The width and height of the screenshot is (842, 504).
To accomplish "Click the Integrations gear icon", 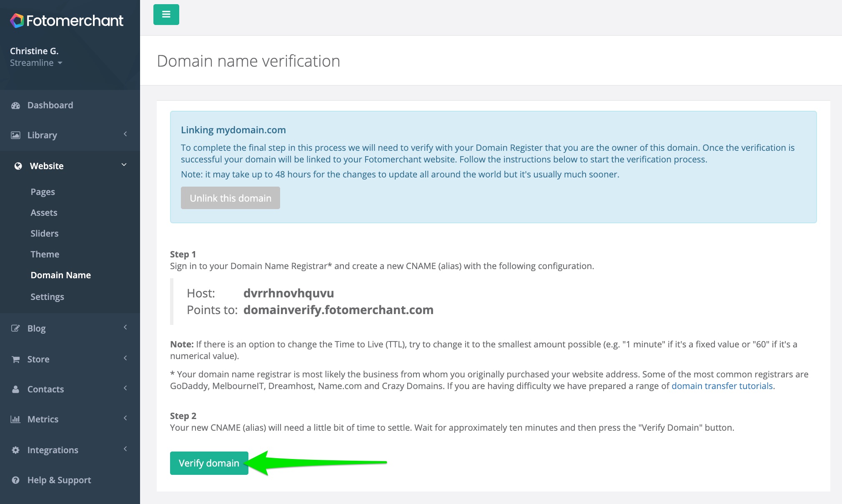I will tap(15, 450).
